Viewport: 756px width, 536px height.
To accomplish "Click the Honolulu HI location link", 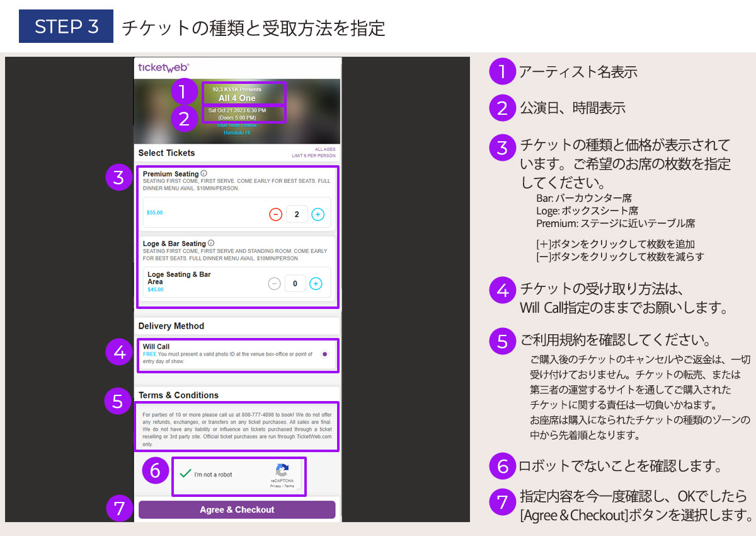I will pyautogui.click(x=237, y=134).
